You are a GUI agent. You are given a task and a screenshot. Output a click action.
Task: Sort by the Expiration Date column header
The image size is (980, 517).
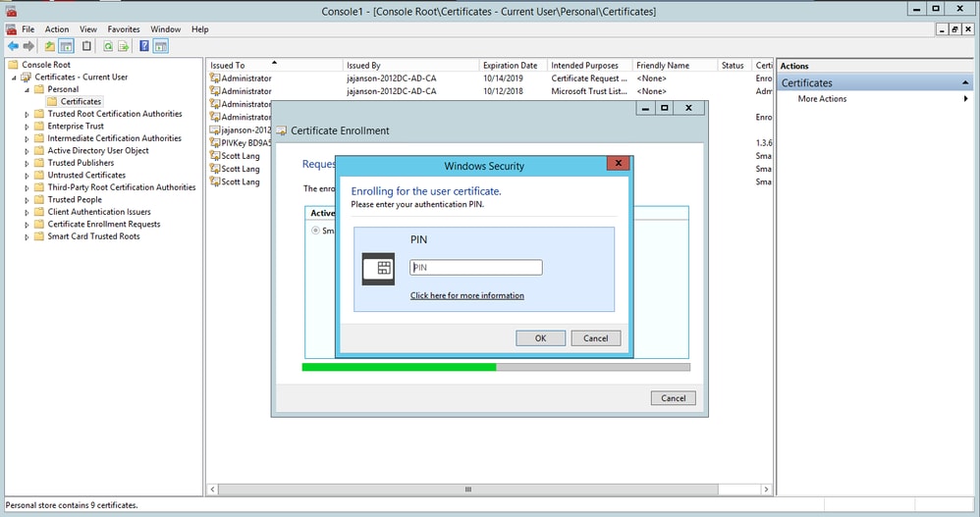(514, 65)
